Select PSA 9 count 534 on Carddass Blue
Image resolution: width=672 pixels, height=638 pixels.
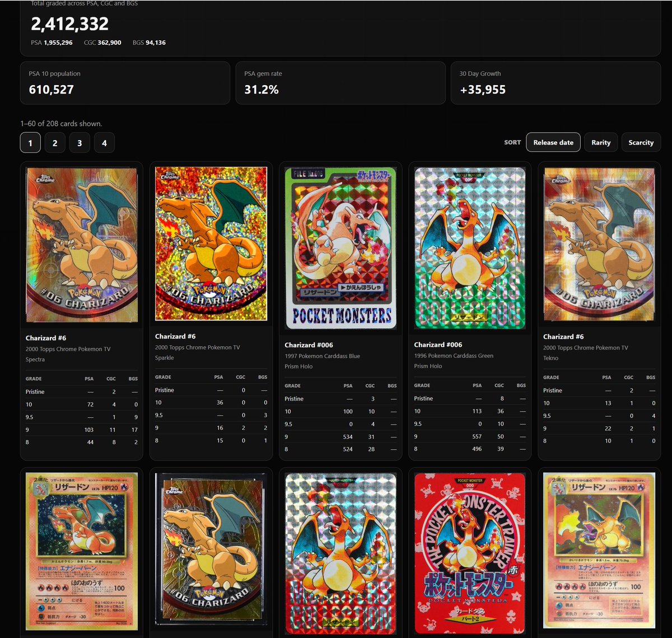click(x=347, y=437)
